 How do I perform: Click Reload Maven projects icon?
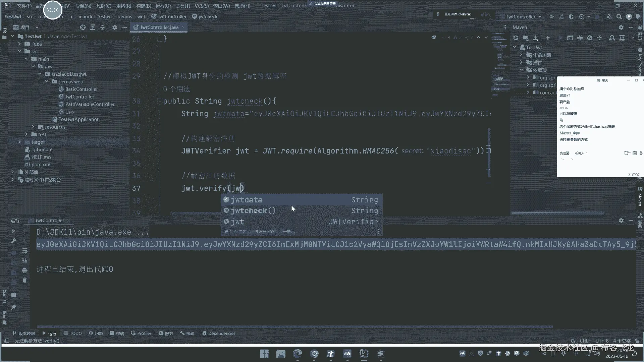coord(516,38)
